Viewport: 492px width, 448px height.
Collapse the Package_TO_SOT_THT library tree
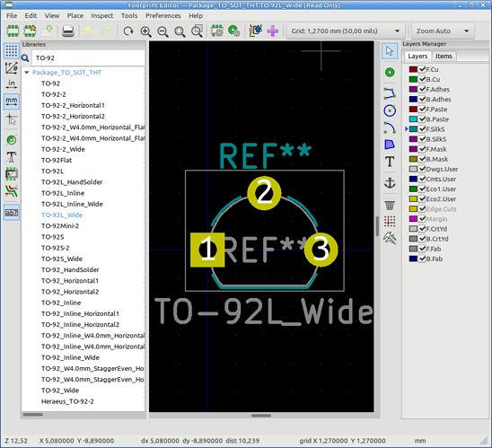pos(27,73)
